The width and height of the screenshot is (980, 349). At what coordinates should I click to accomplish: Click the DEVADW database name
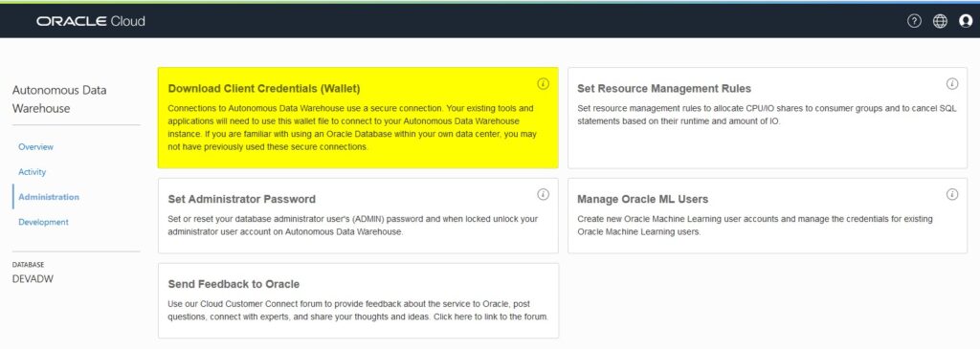pos(33,278)
